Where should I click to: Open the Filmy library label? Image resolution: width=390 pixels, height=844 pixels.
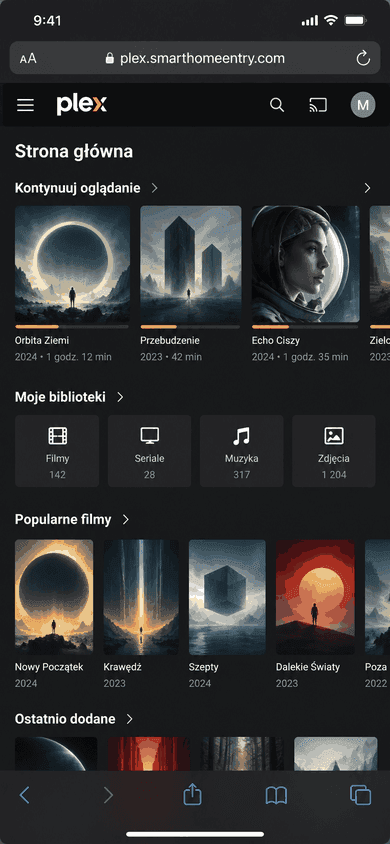pos(58,459)
